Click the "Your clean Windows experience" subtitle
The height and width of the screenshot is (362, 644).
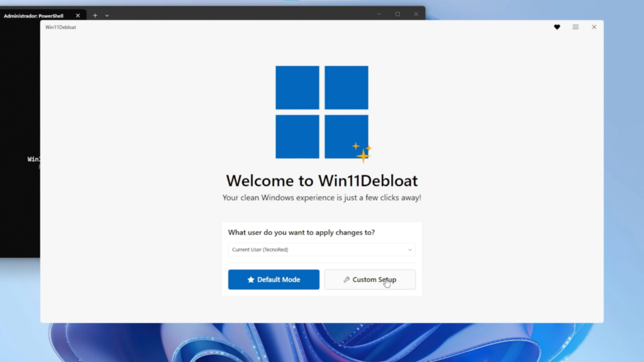321,198
